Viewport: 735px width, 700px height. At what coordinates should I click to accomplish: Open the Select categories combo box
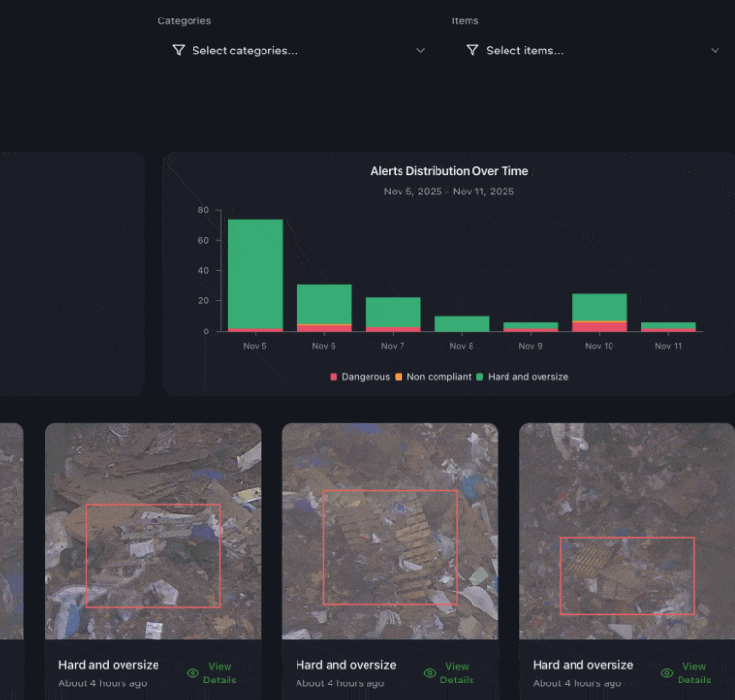pyautogui.click(x=292, y=51)
